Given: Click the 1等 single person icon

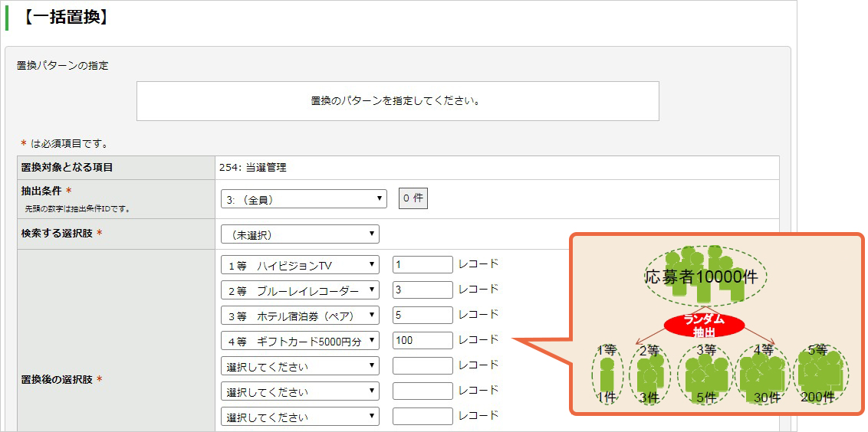Looking at the screenshot, I should [607, 376].
